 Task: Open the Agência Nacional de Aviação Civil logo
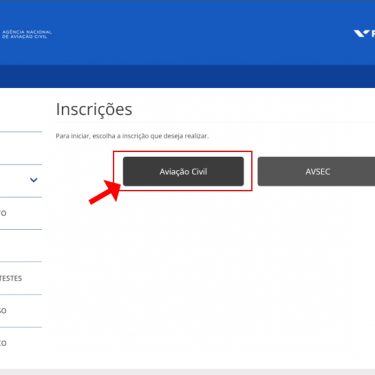(x=26, y=34)
